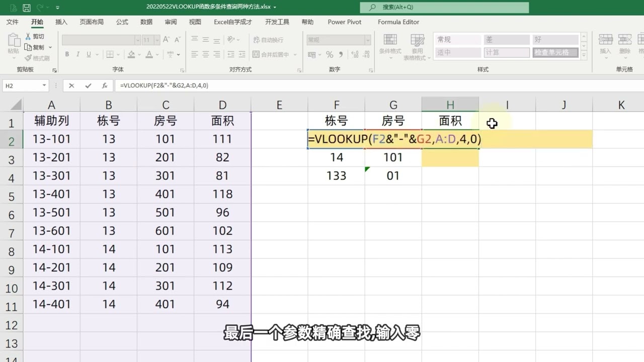Click the Save icon in title bar
Viewport: 644px width, 362px height.
(26, 8)
